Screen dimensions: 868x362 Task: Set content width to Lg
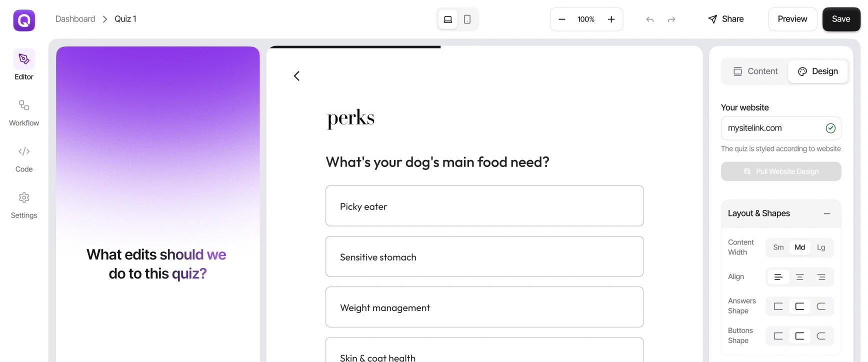click(x=821, y=247)
